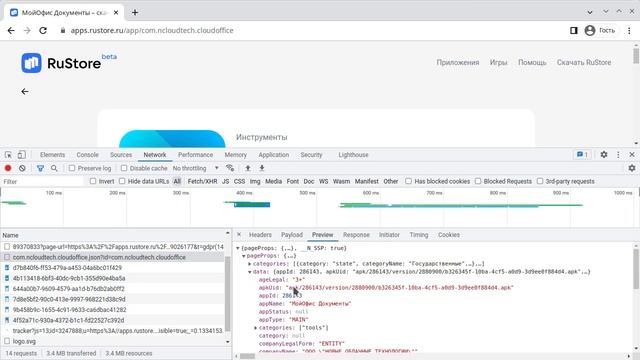This screenshot has width=640, height=360.
Task: Open the Payload tab
Action: tap(292, 235)
